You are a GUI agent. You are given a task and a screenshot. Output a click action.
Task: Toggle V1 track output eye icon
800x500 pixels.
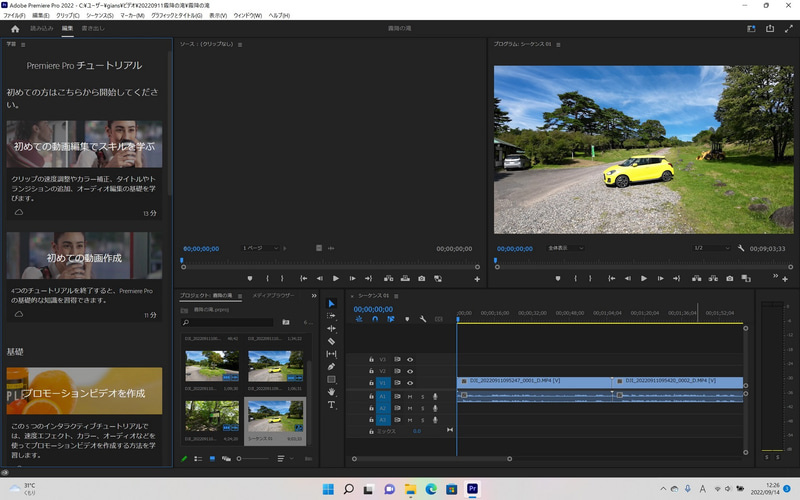(x=410, y=383)
